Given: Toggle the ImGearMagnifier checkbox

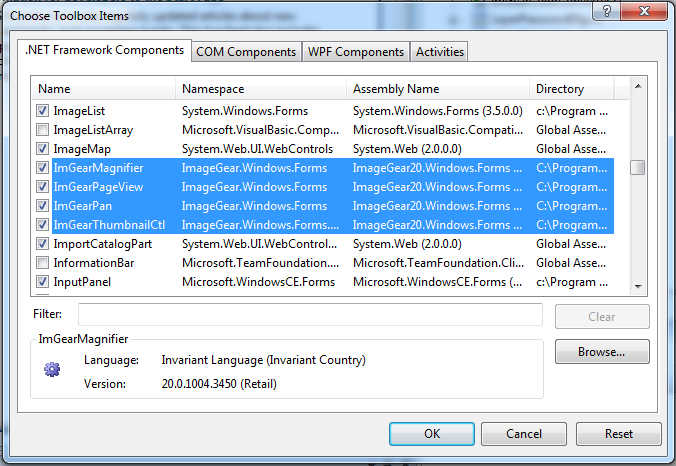Looking at the screenshot, I should point(42,168).
